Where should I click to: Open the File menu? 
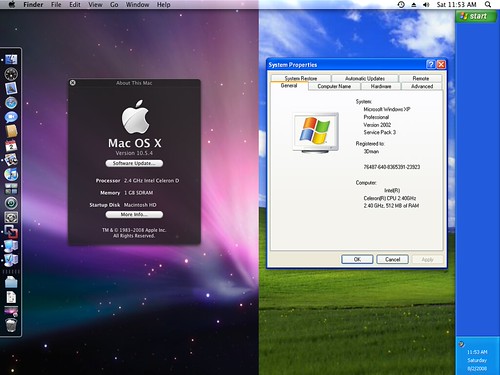(x=56, y=5)
